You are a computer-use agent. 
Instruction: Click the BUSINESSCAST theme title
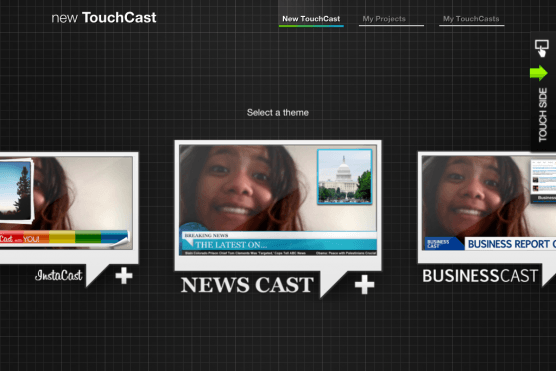pos(480,276)
